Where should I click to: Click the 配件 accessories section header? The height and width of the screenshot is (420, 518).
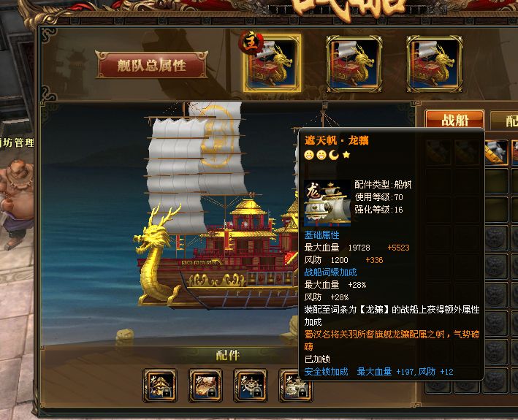tap(228, 355)
